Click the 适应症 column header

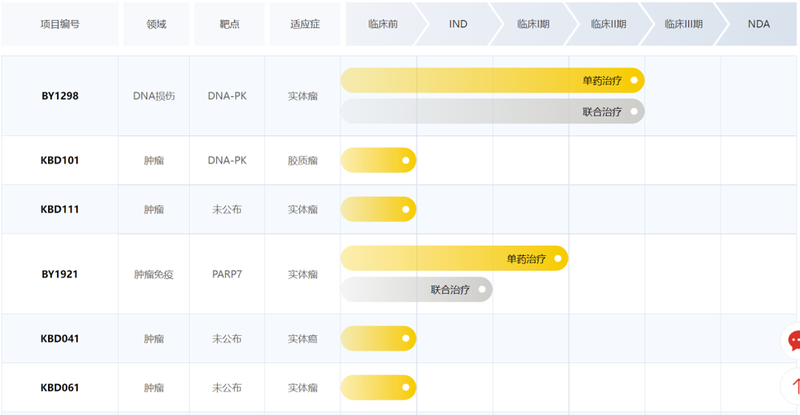click(303, 23)
